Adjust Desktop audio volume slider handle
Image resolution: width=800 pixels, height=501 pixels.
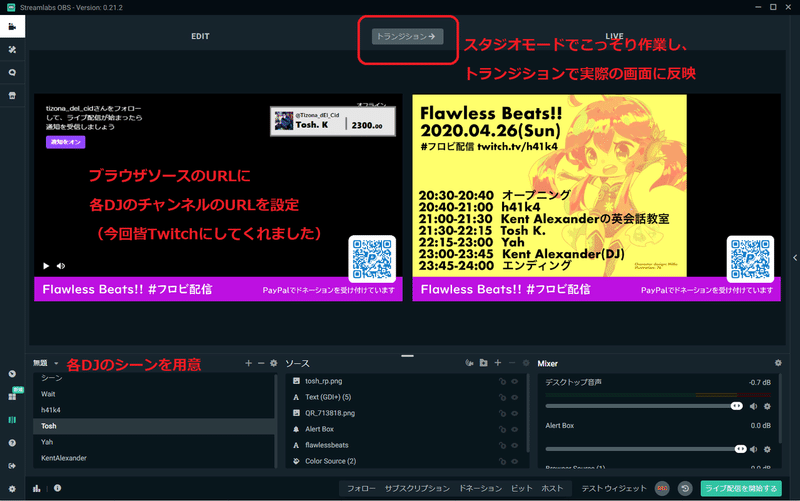click(x=736, y=406)
